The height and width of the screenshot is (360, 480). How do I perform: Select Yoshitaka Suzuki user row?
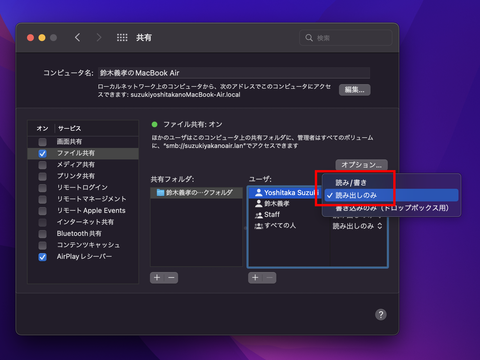[x=285, y=192]
